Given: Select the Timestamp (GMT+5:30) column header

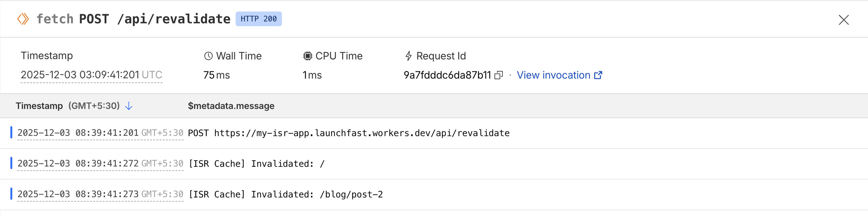Looking at the screenshot, I should [67, 106].
